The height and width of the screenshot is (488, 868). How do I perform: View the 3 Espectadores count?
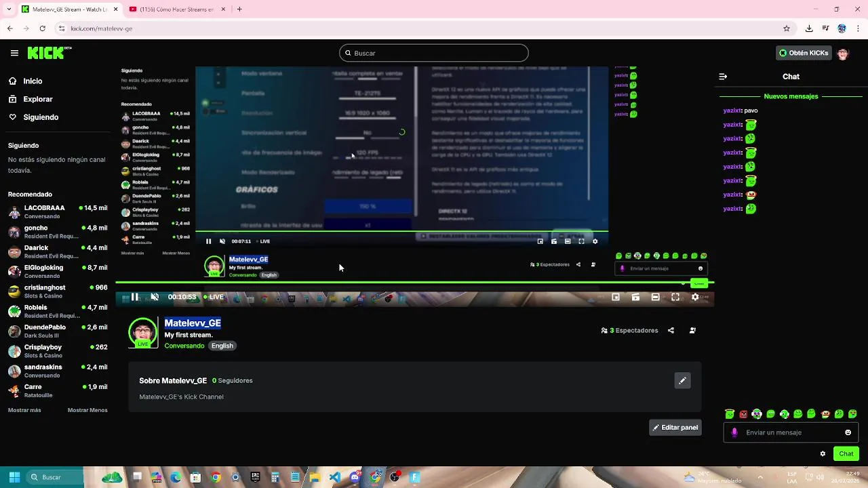coord(629,331)
